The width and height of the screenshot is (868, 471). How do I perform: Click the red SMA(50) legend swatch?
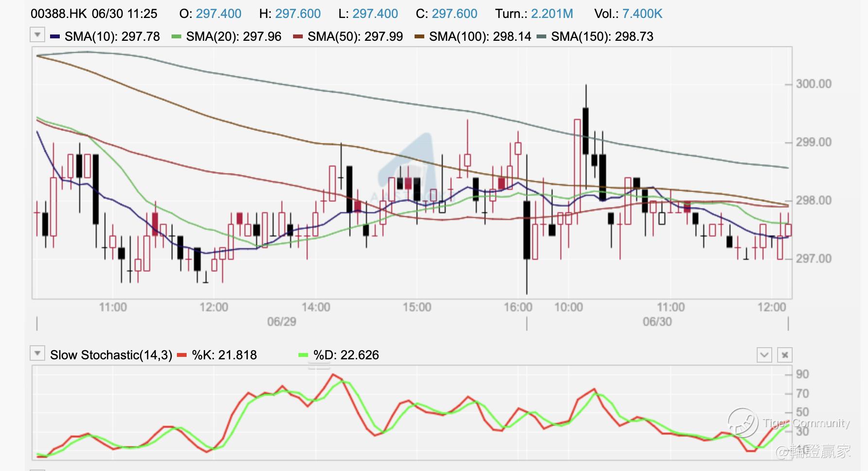298,36
